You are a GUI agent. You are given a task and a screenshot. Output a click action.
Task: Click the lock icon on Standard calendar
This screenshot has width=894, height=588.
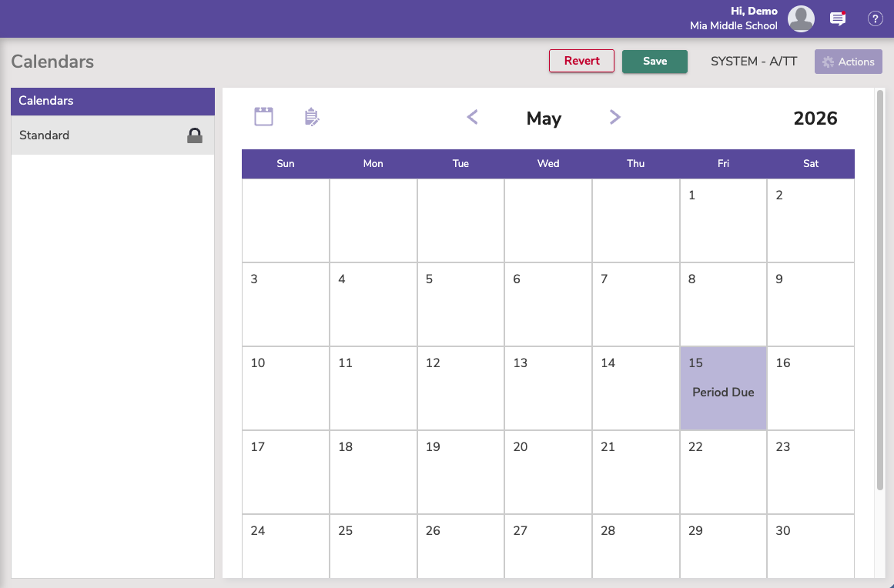(x=195, y=135)
